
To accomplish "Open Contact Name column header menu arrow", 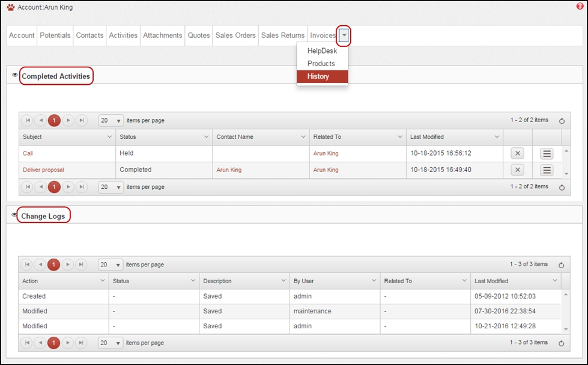I will [x=303, y=136].
